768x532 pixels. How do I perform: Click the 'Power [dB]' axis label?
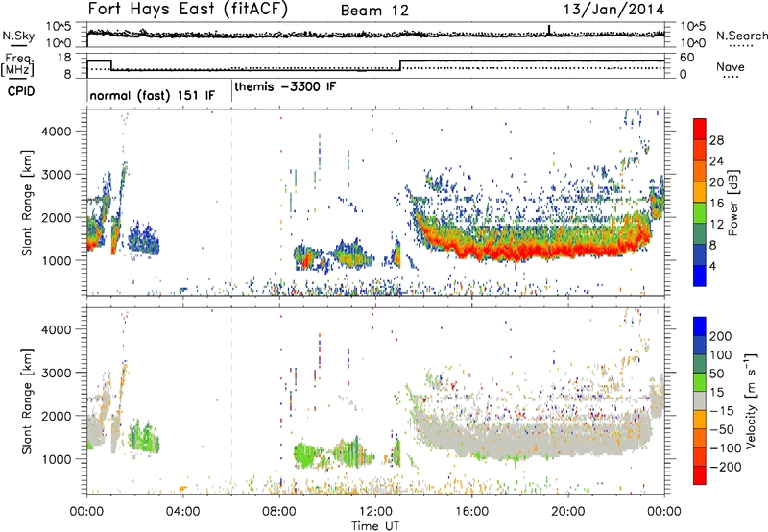(x=732, y=203)
